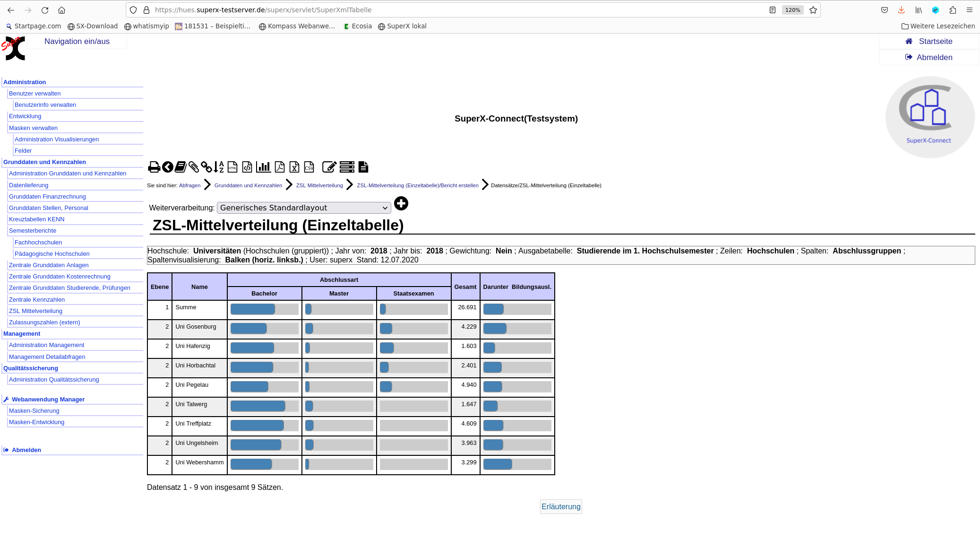Click the back arrow circle icon
The width and height of the screenshot is (980, 540).
167,167
